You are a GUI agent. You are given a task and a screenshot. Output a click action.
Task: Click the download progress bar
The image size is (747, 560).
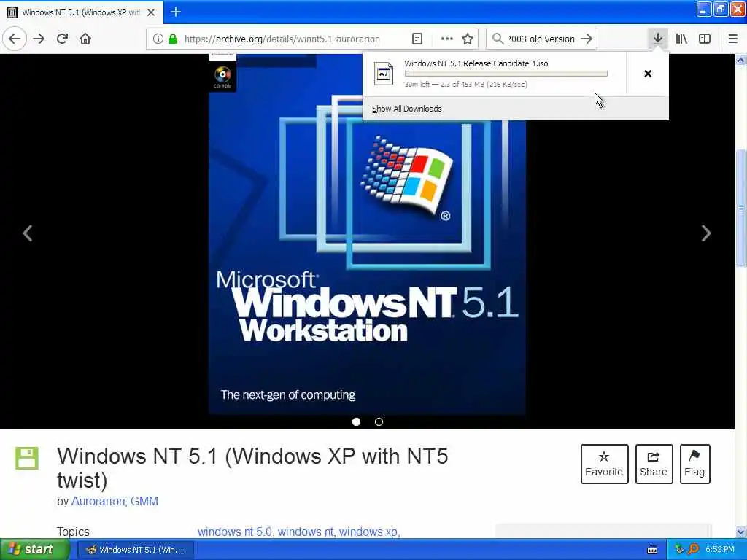(x=506, y=74)
